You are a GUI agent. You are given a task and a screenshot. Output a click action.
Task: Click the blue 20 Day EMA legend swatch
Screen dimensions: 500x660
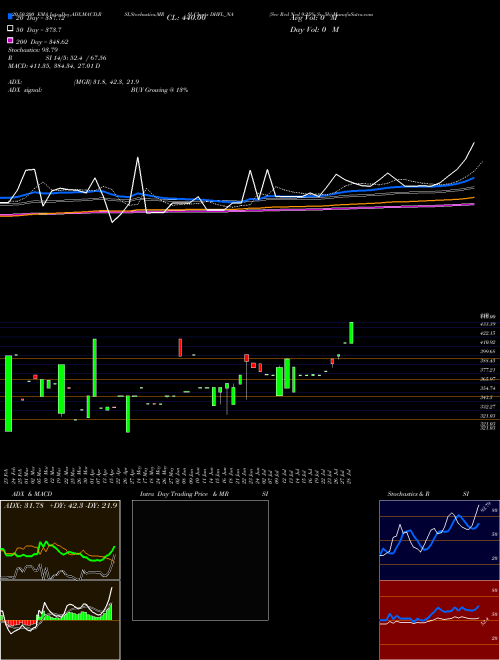tap(10, 17)
